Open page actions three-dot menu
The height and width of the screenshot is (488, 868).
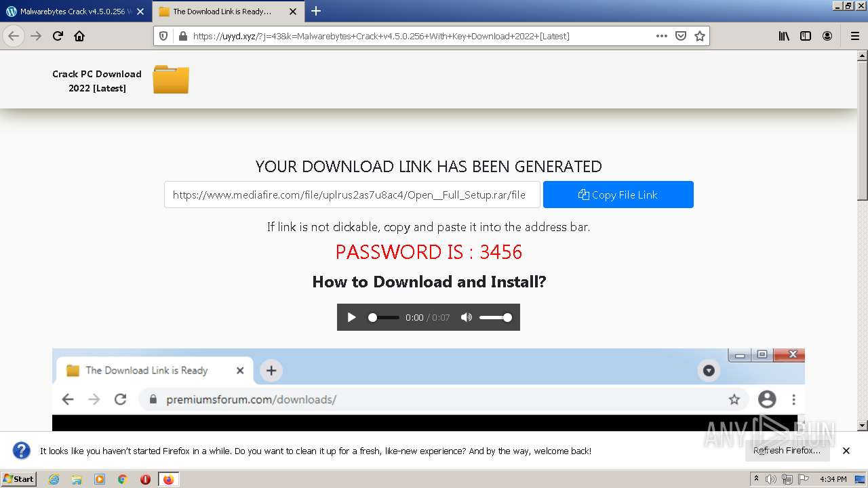tap(662, 36)
